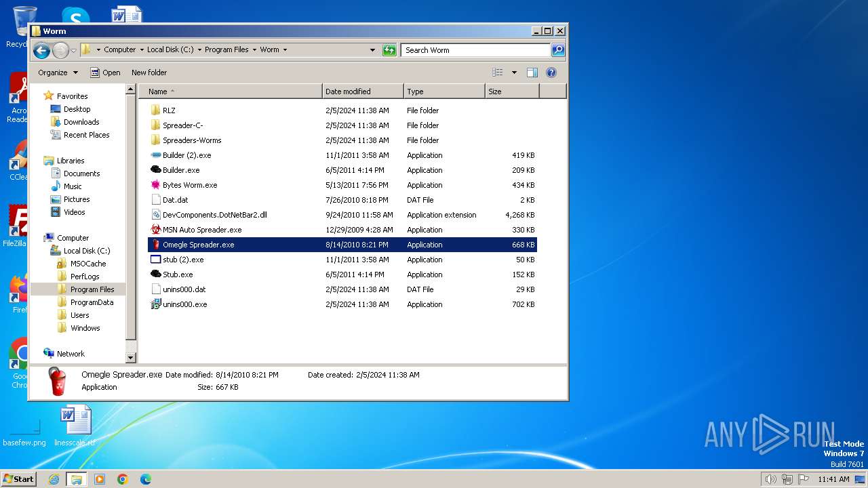The height and width of the screenshot is (488, 868).
Task: Open the address bar history dropdown
Action: click(372, 50)
